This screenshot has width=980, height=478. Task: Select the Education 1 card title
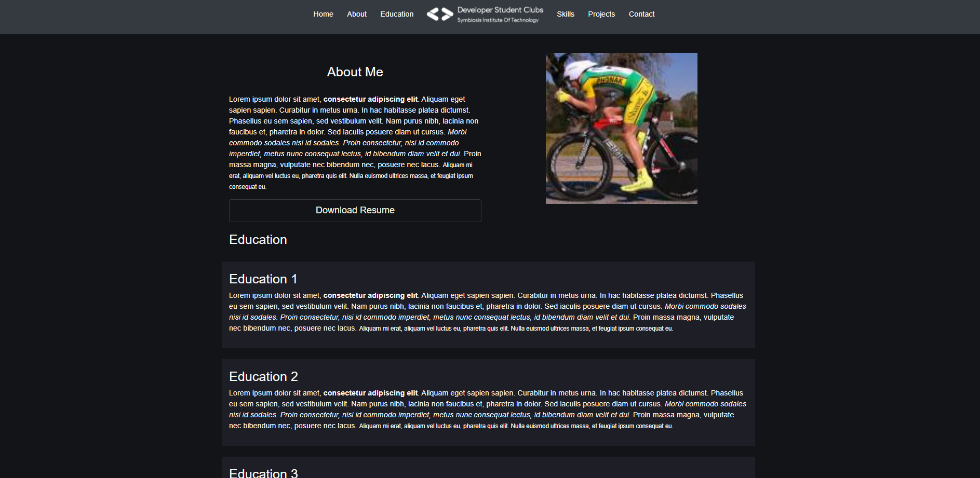263,279
